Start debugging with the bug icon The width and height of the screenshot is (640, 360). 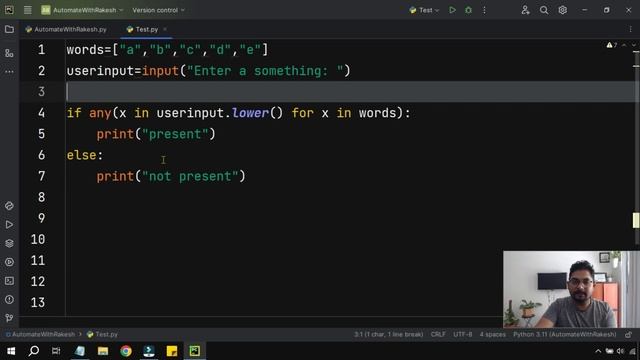tap(468, 10)
